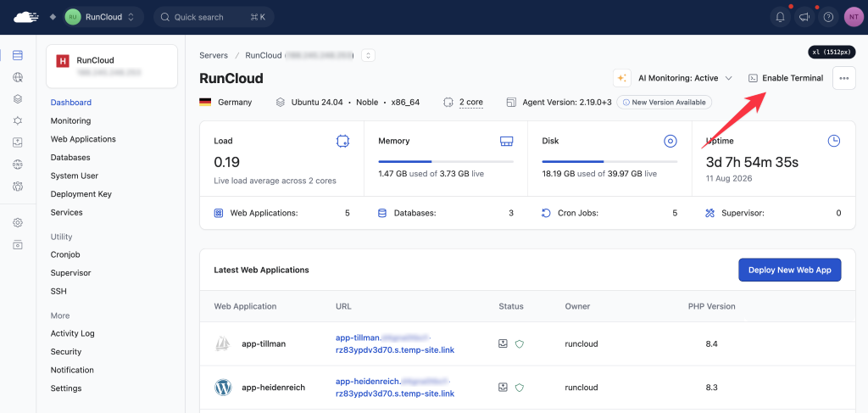Screen dimensions: 868x413
Task: Open Supervisor in the sidebar menu
Action: [x=71, y=273]
